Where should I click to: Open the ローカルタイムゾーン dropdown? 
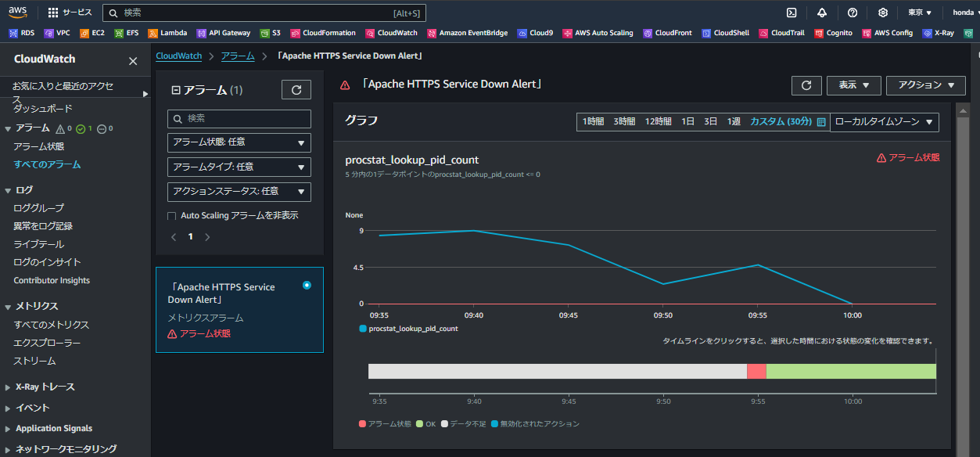[884, 122]
